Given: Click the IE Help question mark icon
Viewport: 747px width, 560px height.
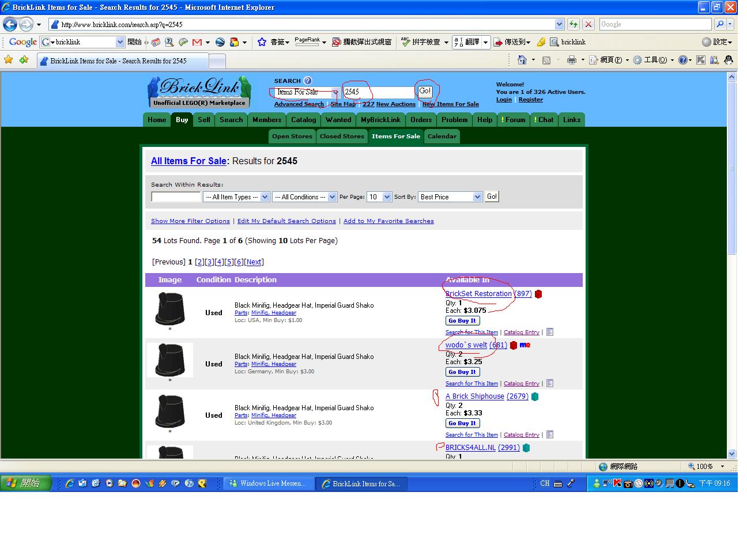Looking at the screenshot, I should tap(683, 60).
